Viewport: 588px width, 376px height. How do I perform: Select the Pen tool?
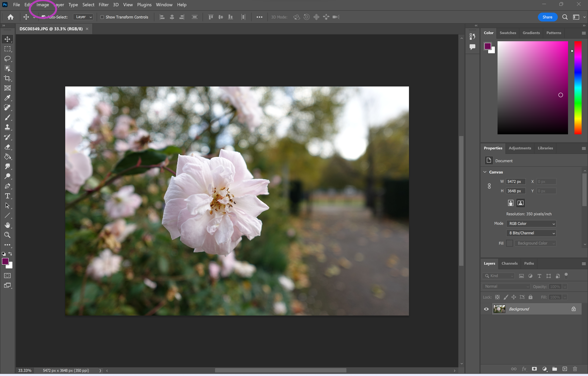7,186
